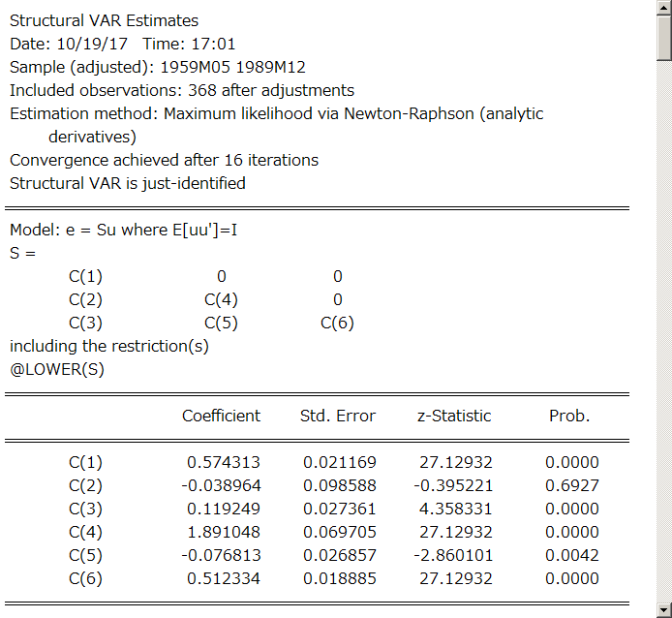Click the @LOWER(S) restriction text
672x618 pixels.
(57, 369)
